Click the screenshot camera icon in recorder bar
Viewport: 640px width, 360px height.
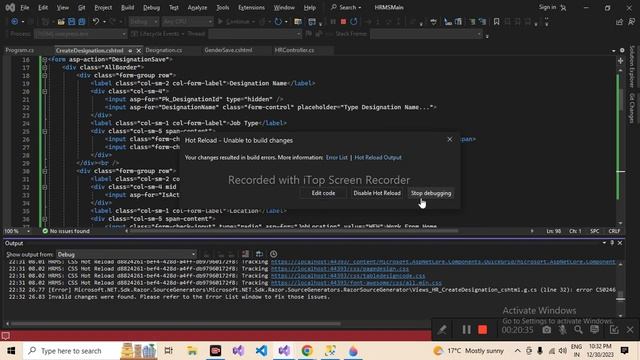click(x=547, y=329)
